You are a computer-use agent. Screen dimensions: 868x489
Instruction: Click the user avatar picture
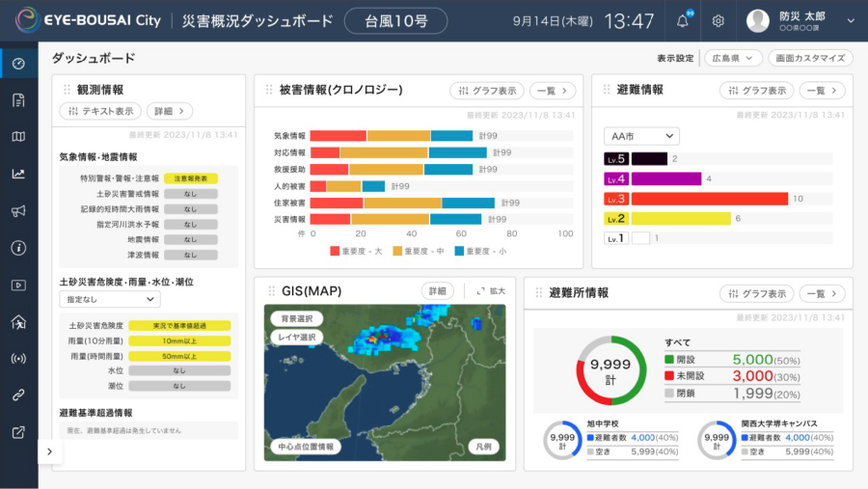[x=757, y=21]
